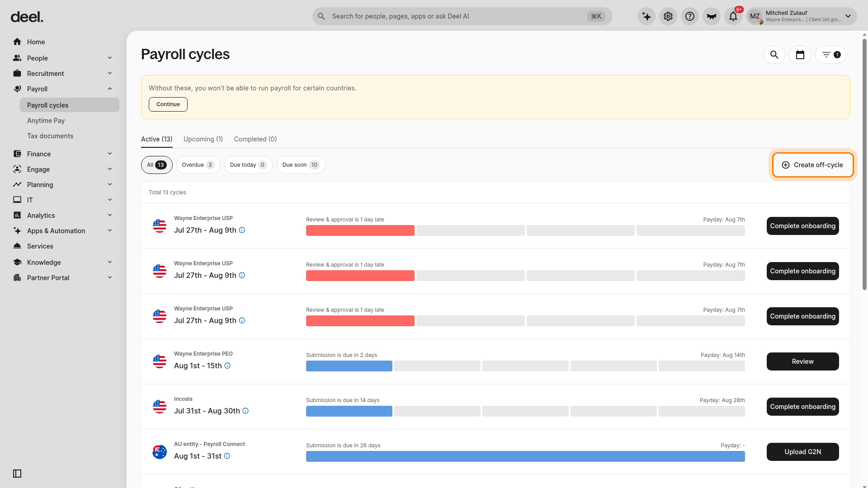The image size is (868, 488).
Task: Click Complete onboarding in first Wayne Enterprise USP row
Action: click(x=802, y=226)
